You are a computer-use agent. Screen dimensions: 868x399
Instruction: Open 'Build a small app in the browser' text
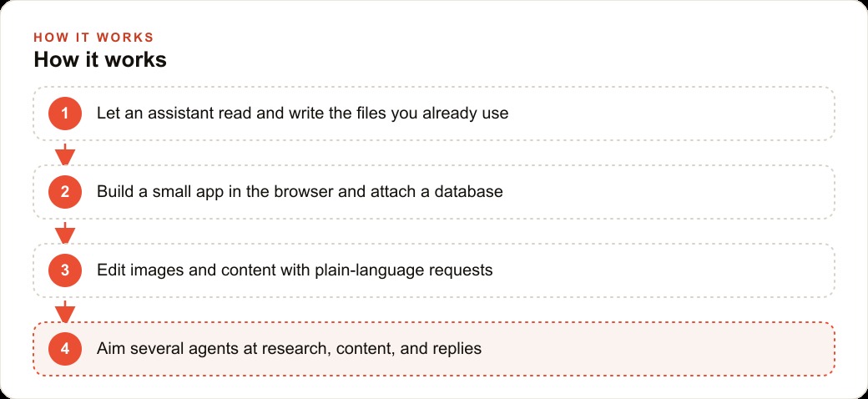(x=300, y=192)
